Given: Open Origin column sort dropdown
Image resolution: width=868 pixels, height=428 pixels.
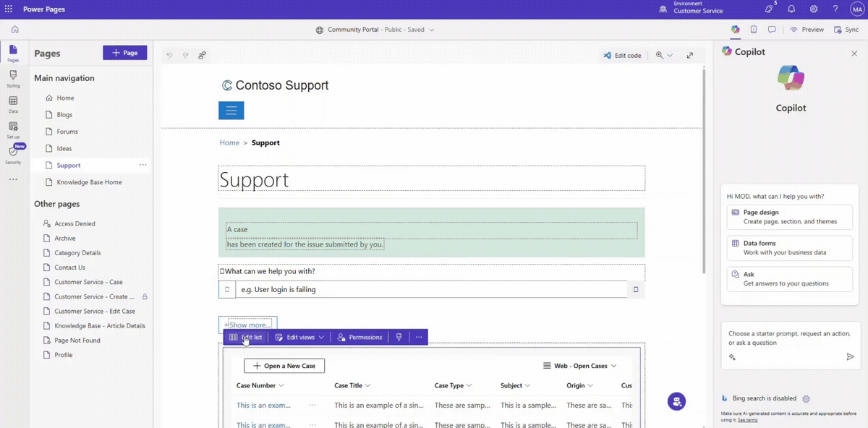Looking at the screenshot, I should point(590,385).
